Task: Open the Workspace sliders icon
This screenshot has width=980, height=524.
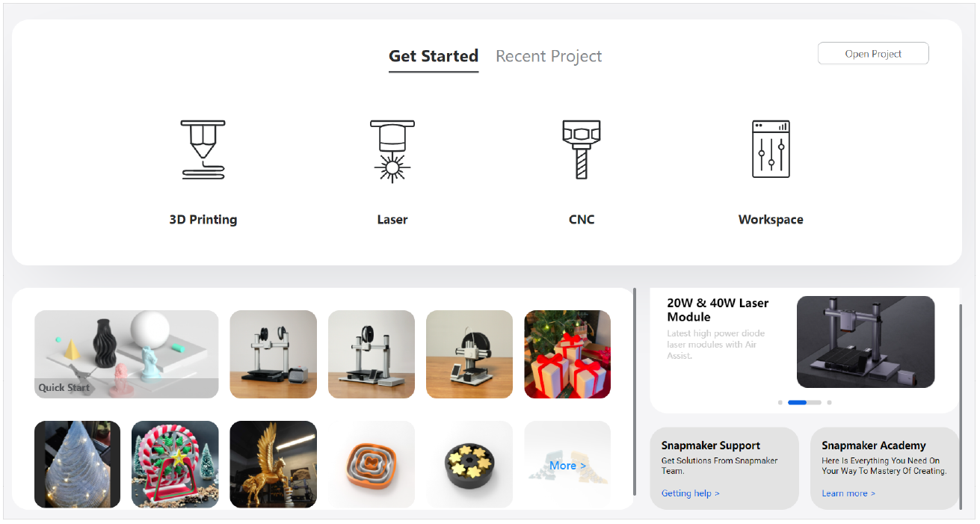Action: tap(770, 150)
